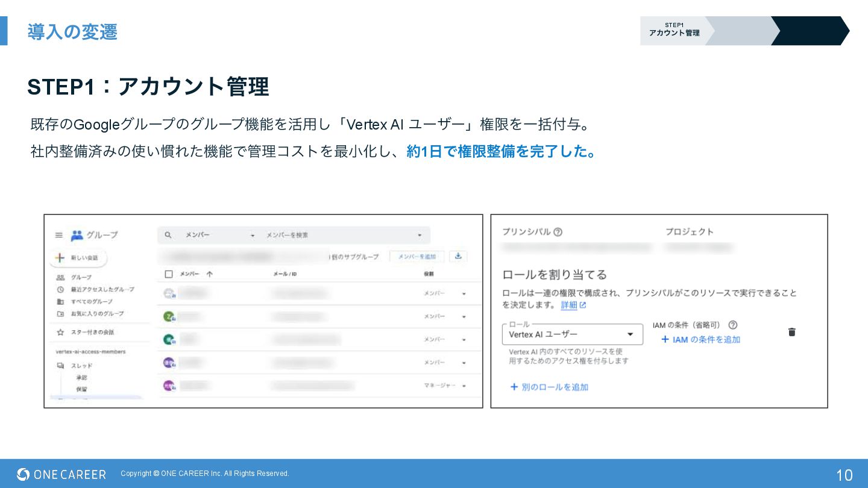868x488 pixels.
Task: Select 最近アクセスしたグループ in sidebar
Action: (x=102, y=289)
